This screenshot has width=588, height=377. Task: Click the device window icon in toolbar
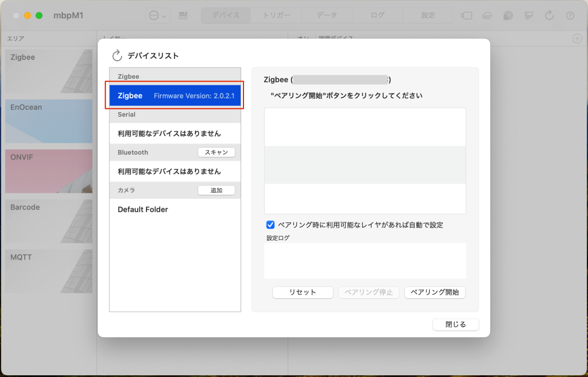[466, 15]
